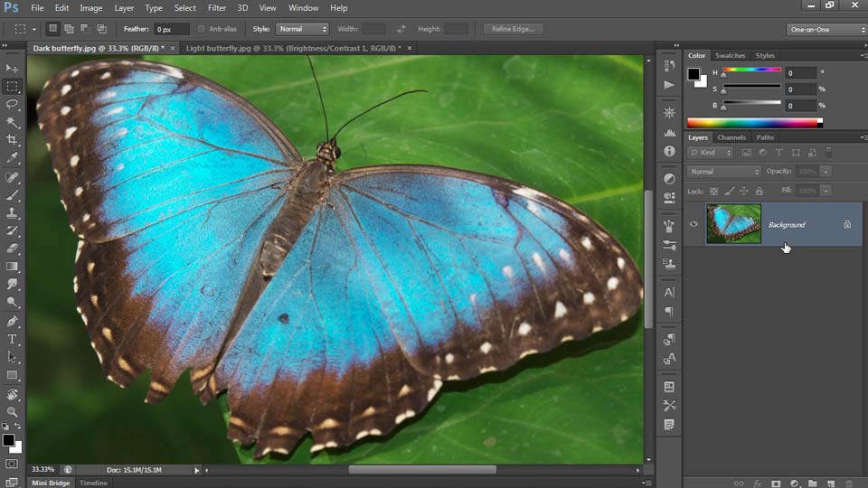This screenshot has width=868, height=488.
Task: Switch to the Channels panel tab
Action: [731, 137]
